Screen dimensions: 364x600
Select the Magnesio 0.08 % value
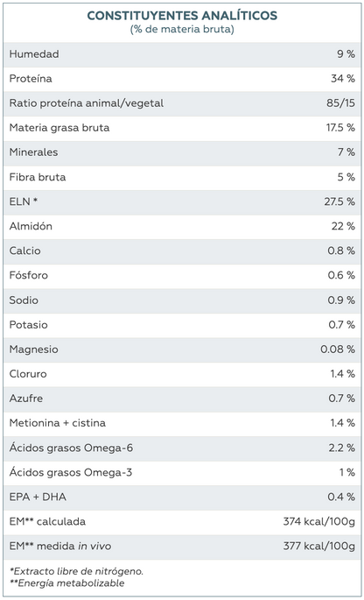tap(338, 349)
